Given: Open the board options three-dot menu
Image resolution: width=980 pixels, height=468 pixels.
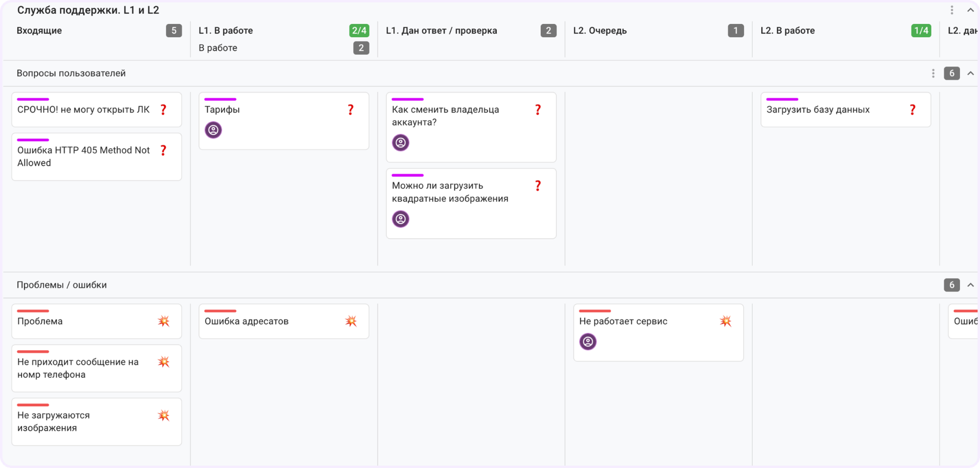Looking at the screenshot, I should coord(952,10).
